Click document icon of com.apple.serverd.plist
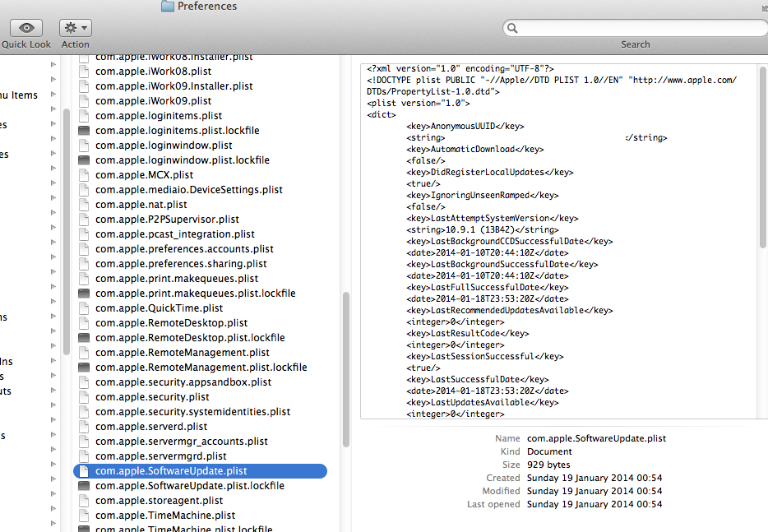This screenshot has height=532, width=768. click(84, 426)
